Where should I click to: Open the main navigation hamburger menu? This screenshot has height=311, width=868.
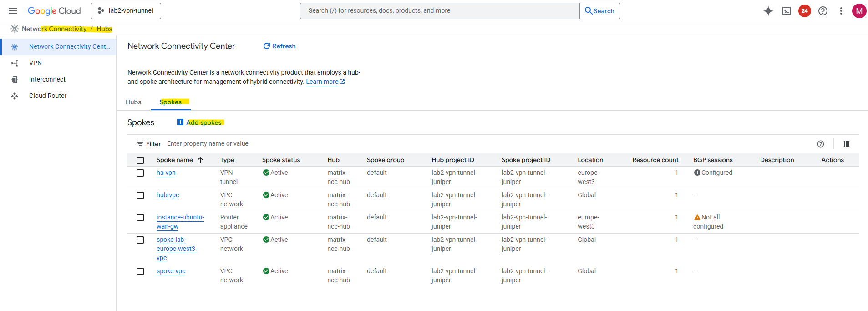(x=13, y=11)
